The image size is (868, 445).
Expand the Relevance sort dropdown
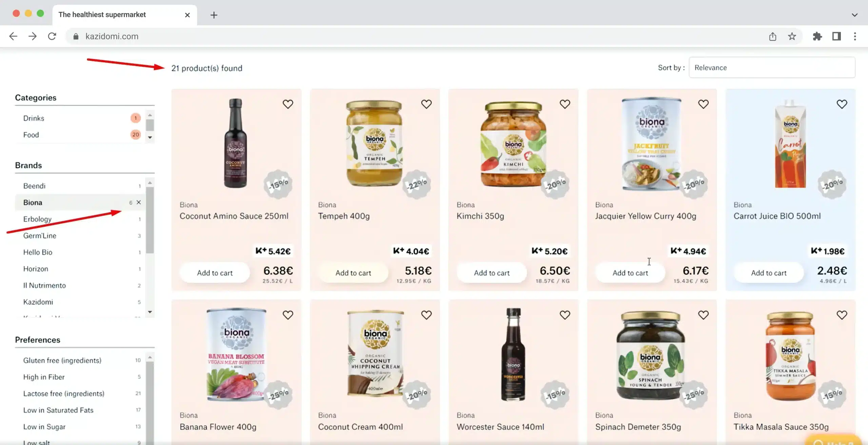point(772,67)
